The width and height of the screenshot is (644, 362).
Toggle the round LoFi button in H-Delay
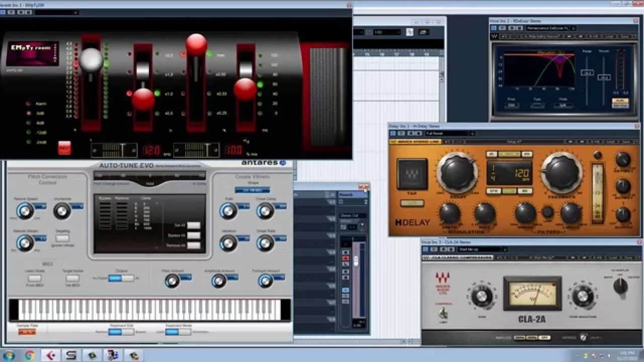coord(548,213)
